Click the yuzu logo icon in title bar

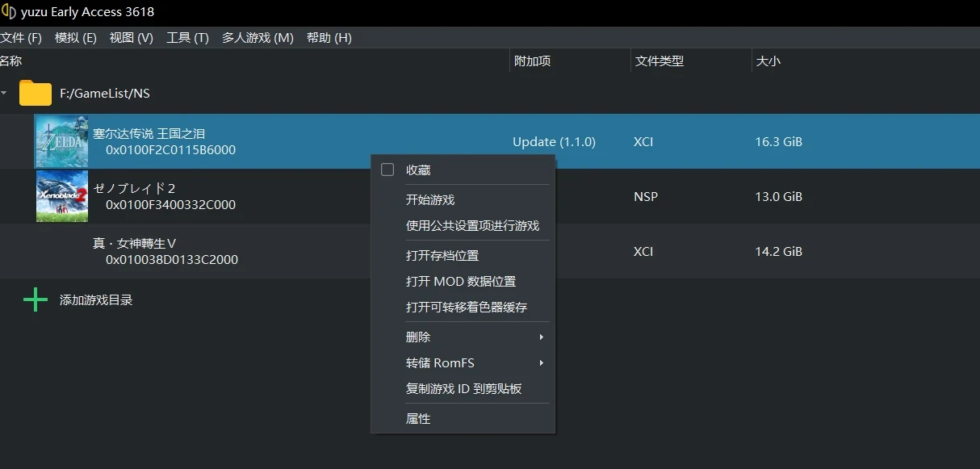tap(9, 11)
